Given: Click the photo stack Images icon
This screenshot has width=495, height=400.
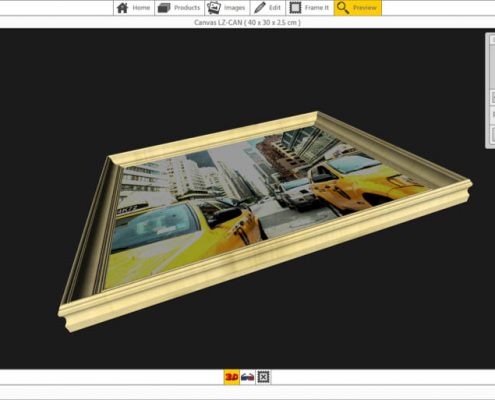Looking at the screenshot, I should 214,8.
